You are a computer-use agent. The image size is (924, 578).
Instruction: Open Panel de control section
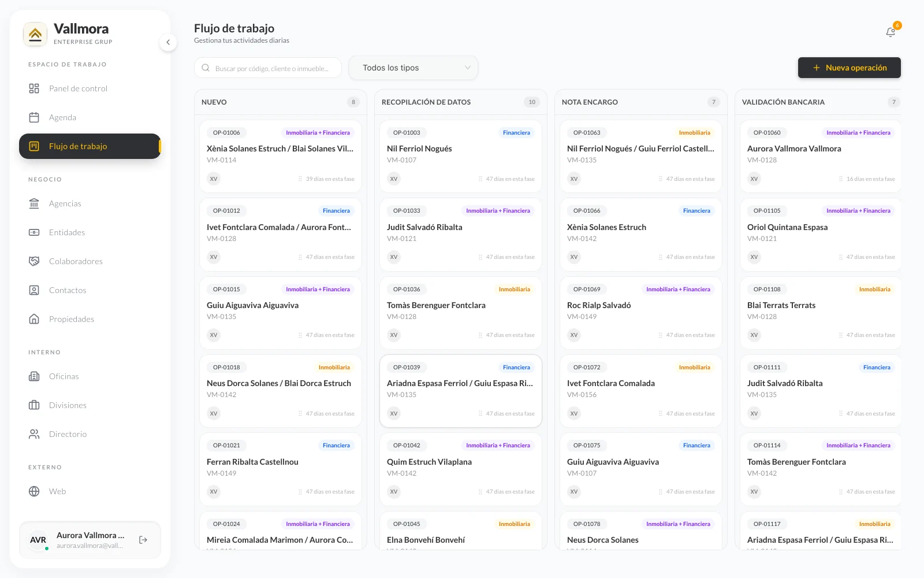pyautogui.click(x=90, y=88)
